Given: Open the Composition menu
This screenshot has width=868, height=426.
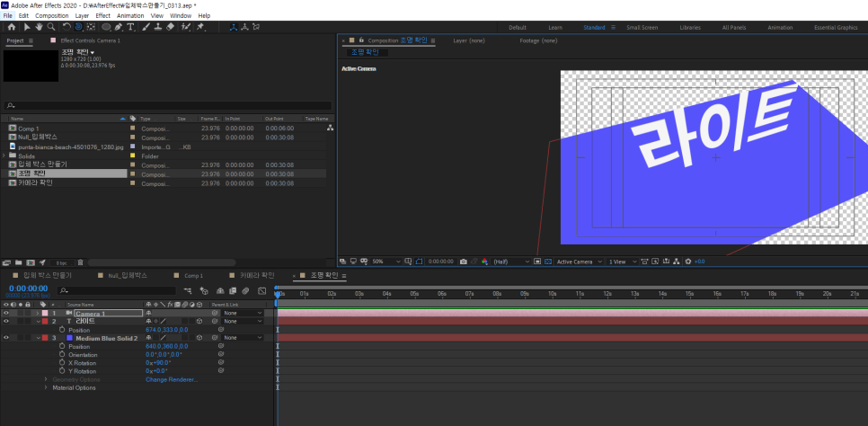Looking at the screenshot, I should [x=51, y=15].
